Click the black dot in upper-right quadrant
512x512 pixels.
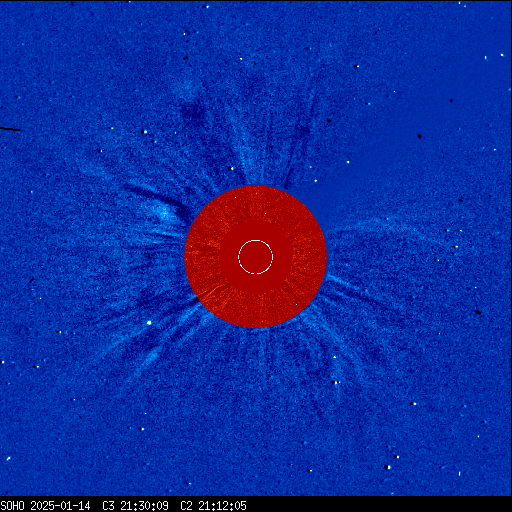(419, 136)
